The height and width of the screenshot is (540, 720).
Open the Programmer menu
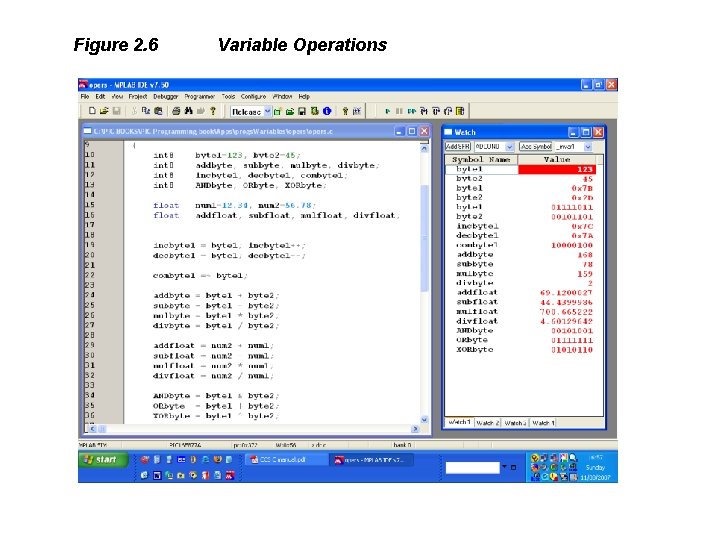[200, 97]
